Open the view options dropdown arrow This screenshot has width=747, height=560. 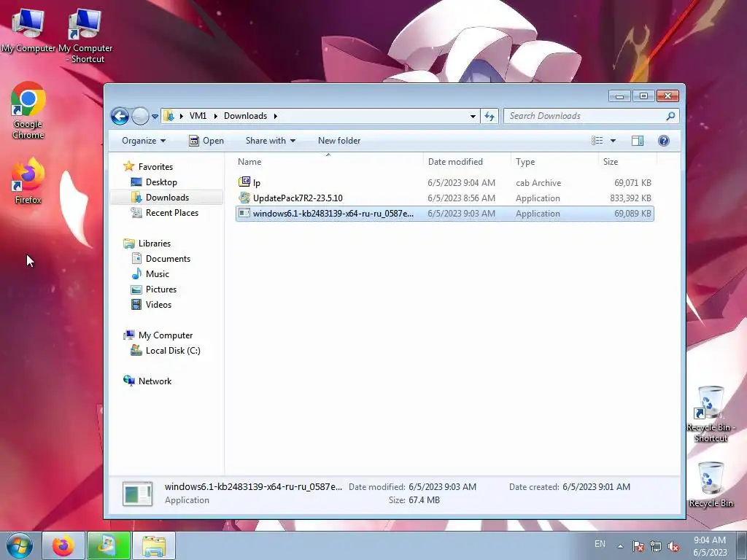coord(613,141)
